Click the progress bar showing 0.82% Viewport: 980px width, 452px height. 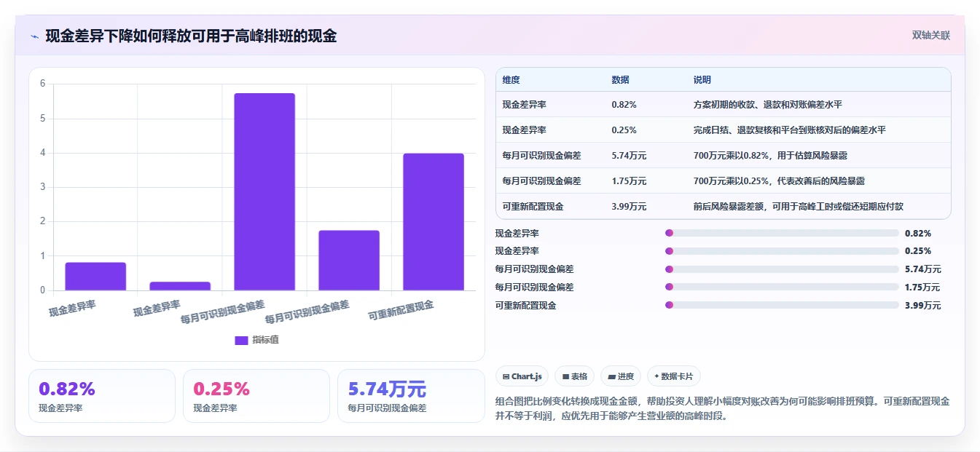tap(782, 233)
